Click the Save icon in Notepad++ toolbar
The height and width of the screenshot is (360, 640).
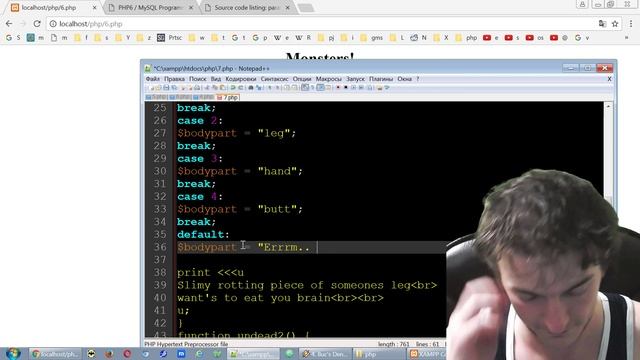166,88
